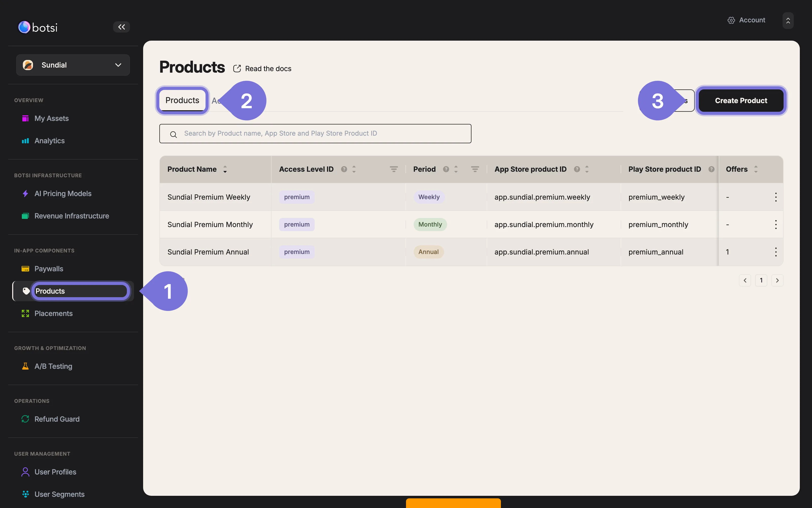The width and height of the screenshot is (812, 508).
Task: Toggle the account expand arrows
Action: 788,21
